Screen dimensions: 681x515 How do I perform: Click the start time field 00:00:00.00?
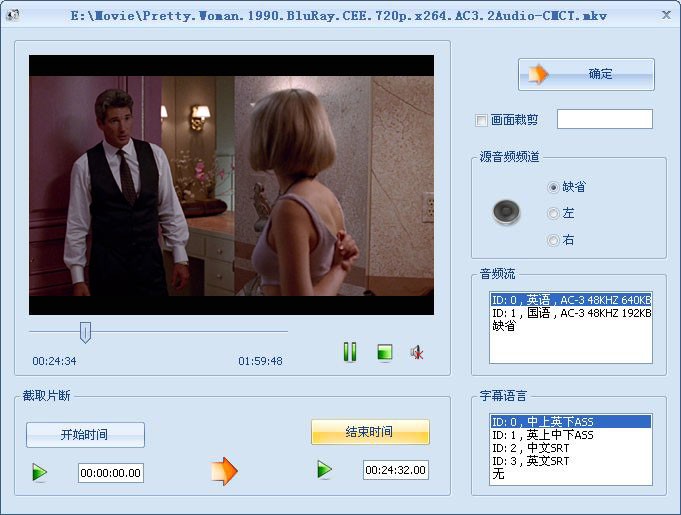click(x=111, y=473)
